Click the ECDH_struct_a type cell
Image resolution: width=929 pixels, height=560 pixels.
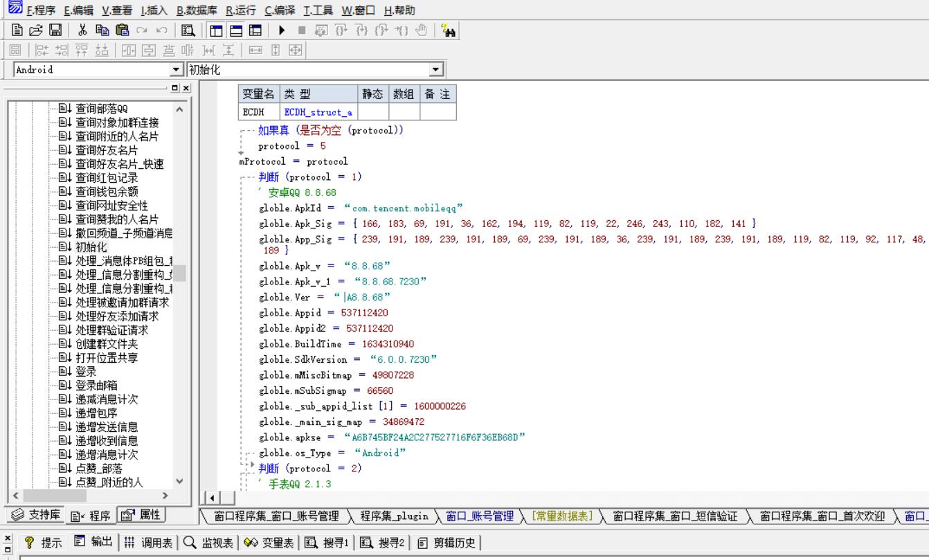(x=319, y=112)
